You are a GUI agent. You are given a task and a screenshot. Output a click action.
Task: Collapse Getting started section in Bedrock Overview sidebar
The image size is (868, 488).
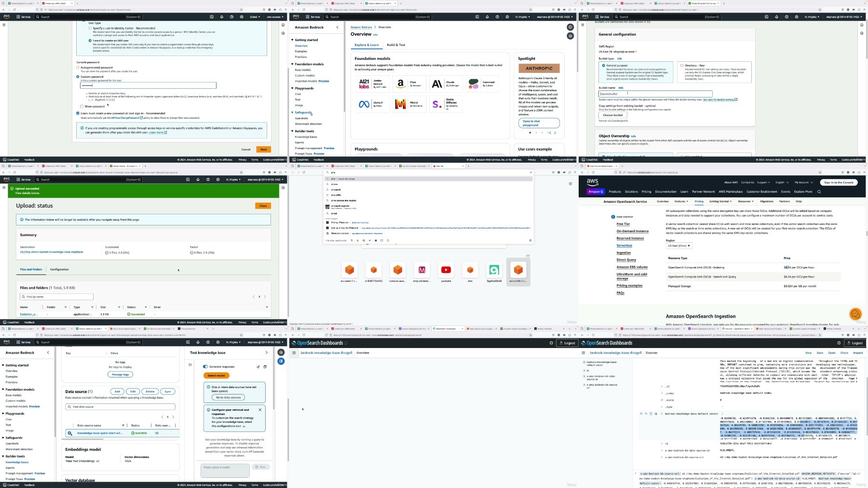[x=292, y=40]
